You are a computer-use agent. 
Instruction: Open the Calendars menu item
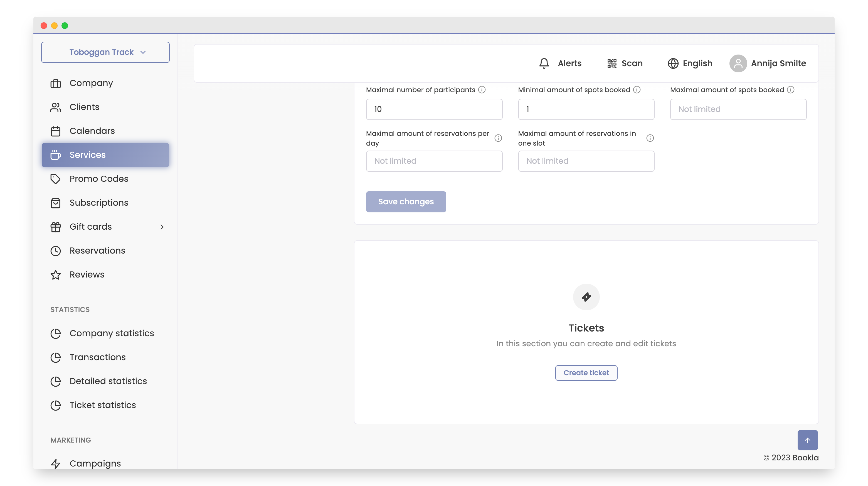tap(92, 131)
